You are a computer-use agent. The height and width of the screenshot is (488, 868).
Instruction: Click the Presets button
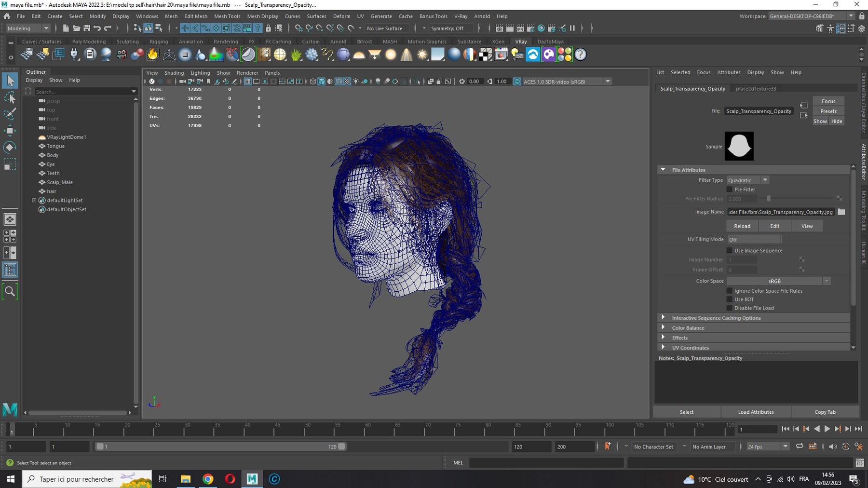coord(828,111)
